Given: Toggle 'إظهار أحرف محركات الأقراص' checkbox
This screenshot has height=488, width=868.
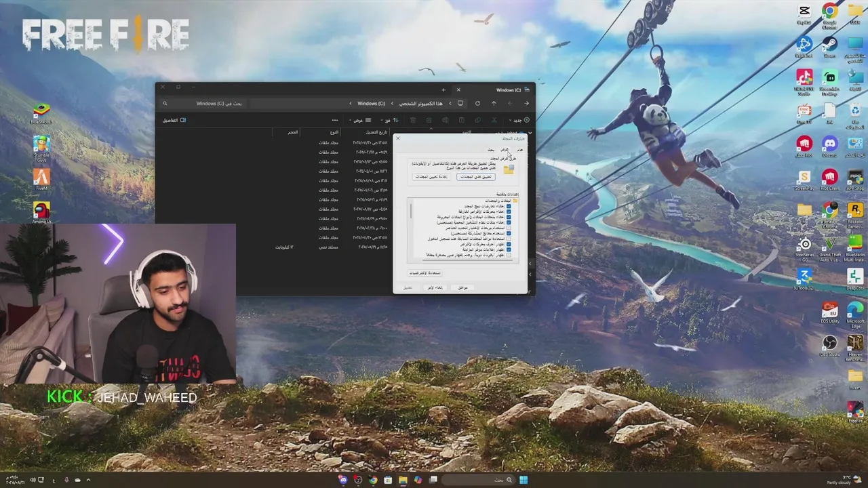Looking at the screenshot, I should point(509,244).
